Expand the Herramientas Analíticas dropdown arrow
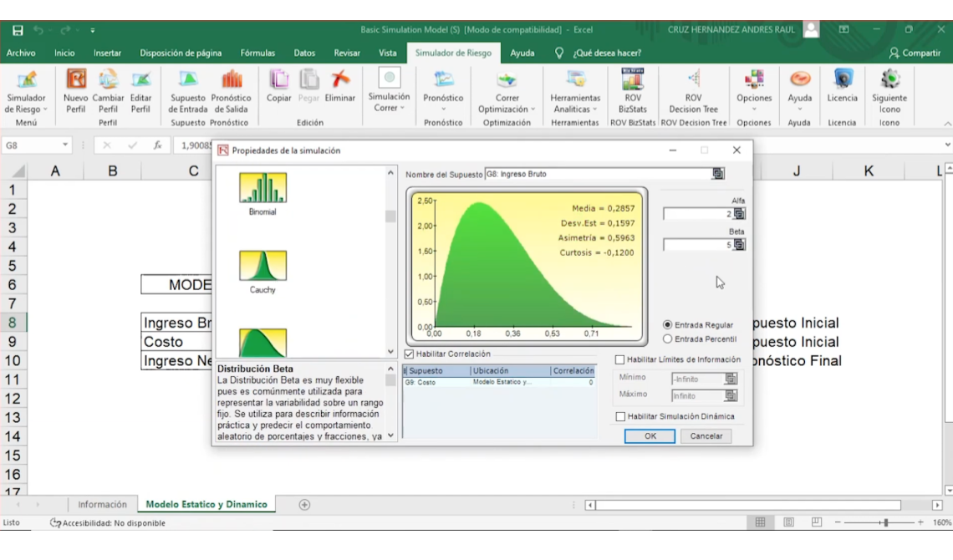The height and width of the screenshot is (560, 953). [x=594, y=109]
